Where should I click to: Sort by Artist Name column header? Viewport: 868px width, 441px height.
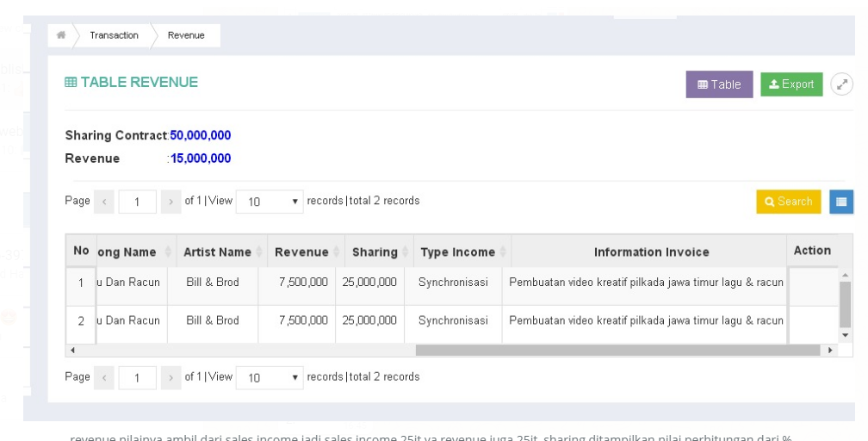217,252
